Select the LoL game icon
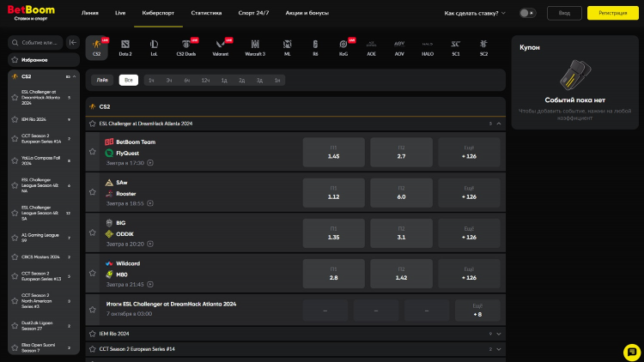 tap(154, 48)
